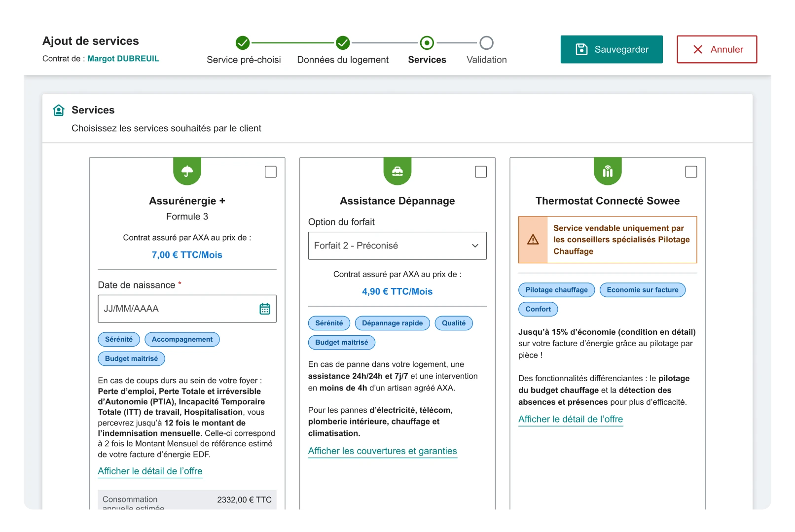The image size is (795, 532).
Task: Focus the JJ/MM/AAAA date of birth field
Action: pyautogui.click(x=187, y=309)
